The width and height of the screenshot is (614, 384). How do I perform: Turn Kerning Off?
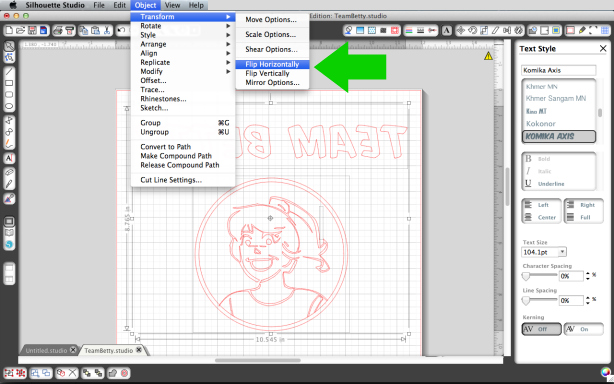click(542, 329)
